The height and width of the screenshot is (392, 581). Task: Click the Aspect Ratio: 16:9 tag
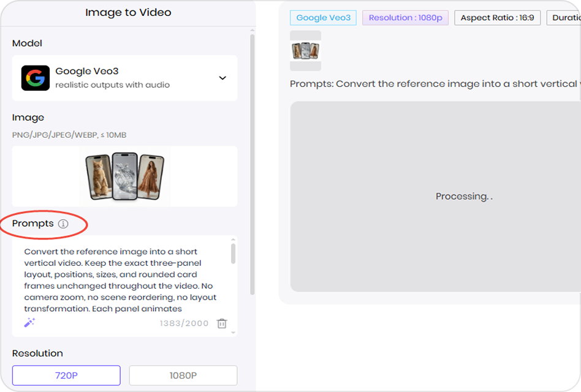click(x=497, y=18)
